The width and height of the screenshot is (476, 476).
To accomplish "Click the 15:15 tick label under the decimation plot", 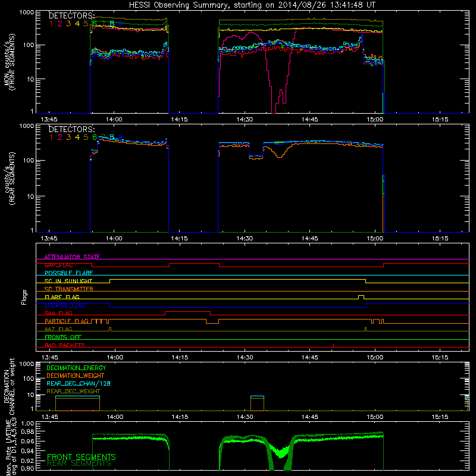I will pos(440,417).
